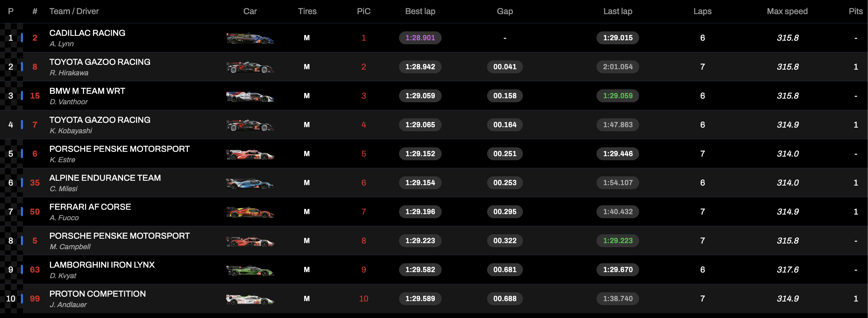Click the green last lap 1:29.223
Image resolution: width=868 pixels, height=318 pixels.
click(x=618, y=241)
